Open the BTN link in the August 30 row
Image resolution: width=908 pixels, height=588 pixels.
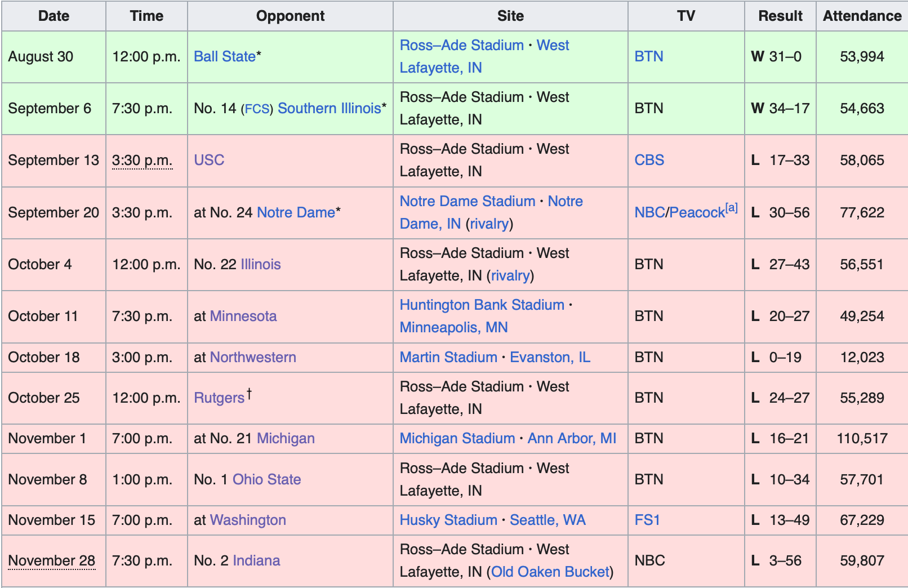click(x=649, y=56)
